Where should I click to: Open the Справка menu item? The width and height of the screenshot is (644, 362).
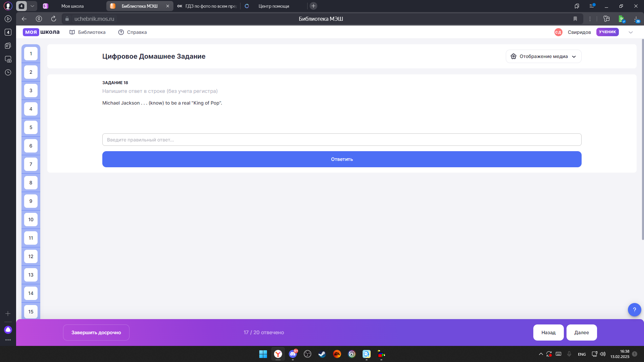click(x=132, y=32)
